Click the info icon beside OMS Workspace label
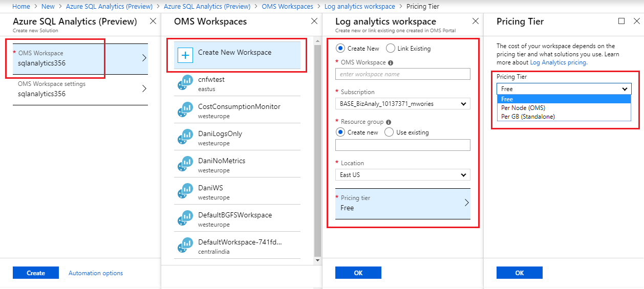Image resolution: width=644 pixels, height=289 pixels. pos(391,63)
